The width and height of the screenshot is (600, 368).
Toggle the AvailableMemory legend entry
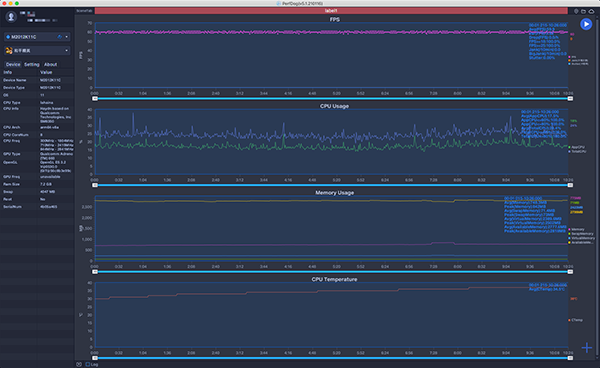[x=581, y=242]
